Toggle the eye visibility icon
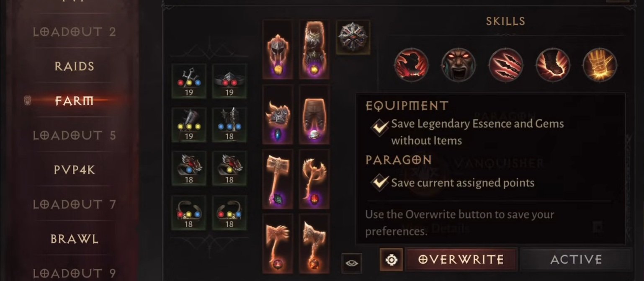The width and height of the screenshot is (644, 281). (352, 263)
